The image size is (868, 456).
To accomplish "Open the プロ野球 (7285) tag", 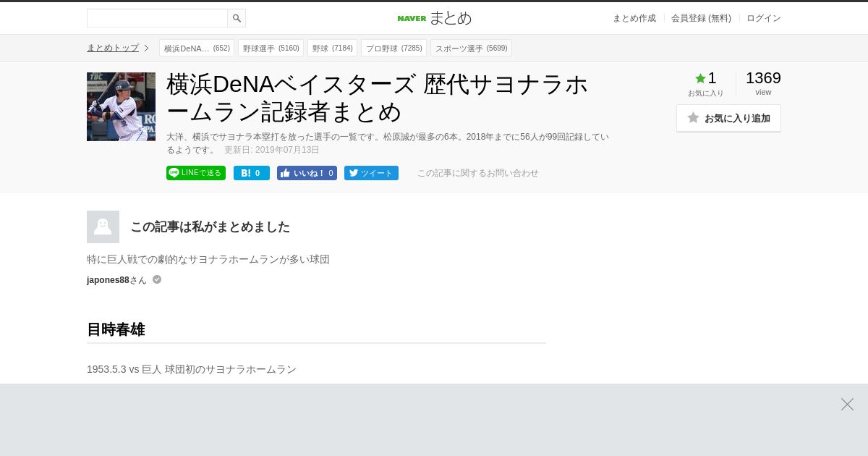I will tap(393, 48).
